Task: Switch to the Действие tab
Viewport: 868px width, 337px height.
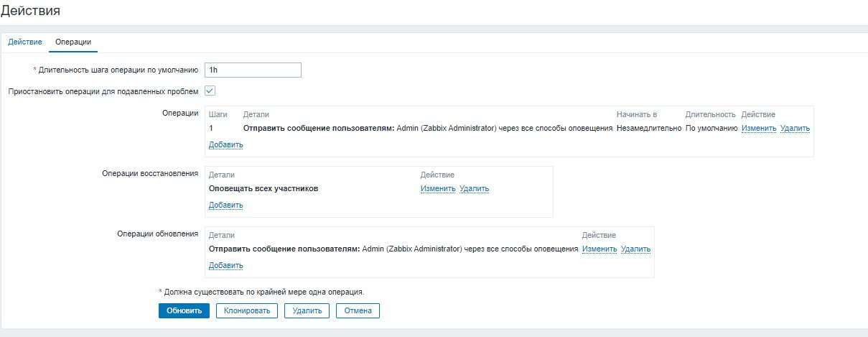Action: coord(24,42)
